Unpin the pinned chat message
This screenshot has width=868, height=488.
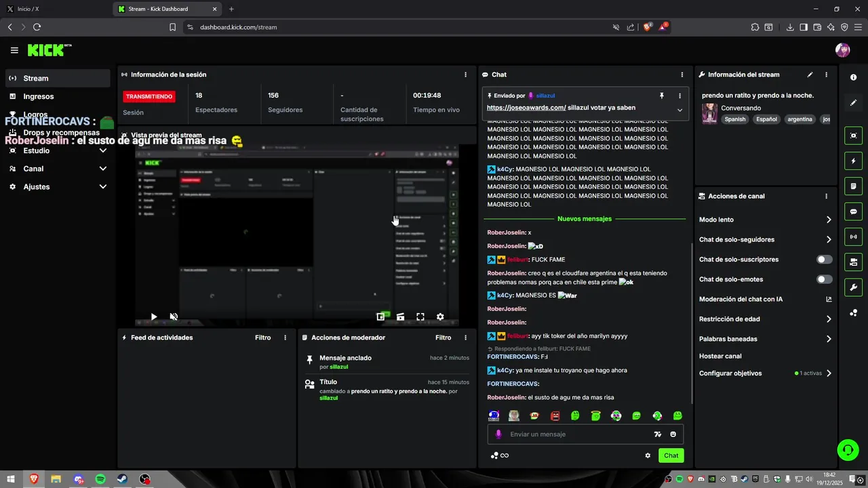click(662, 96)
